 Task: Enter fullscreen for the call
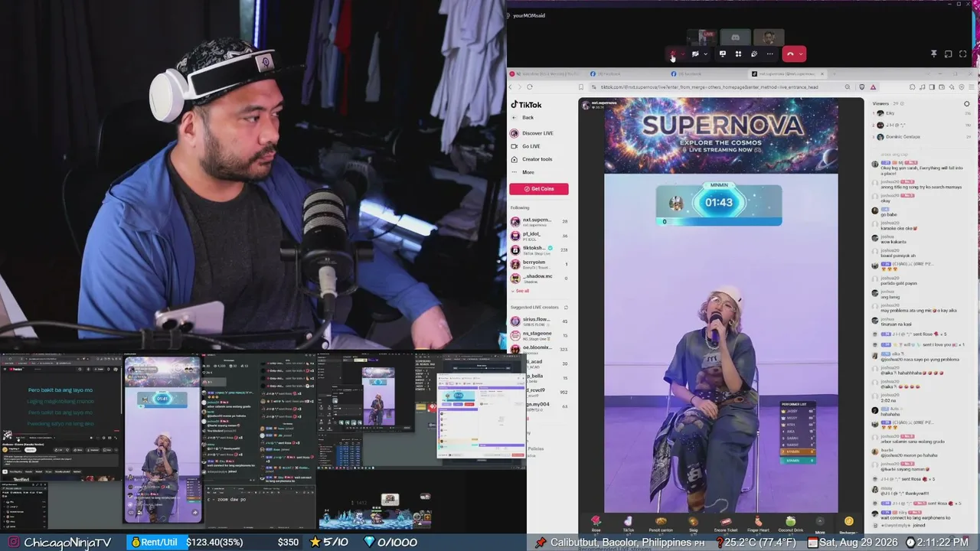coord(962,54)
